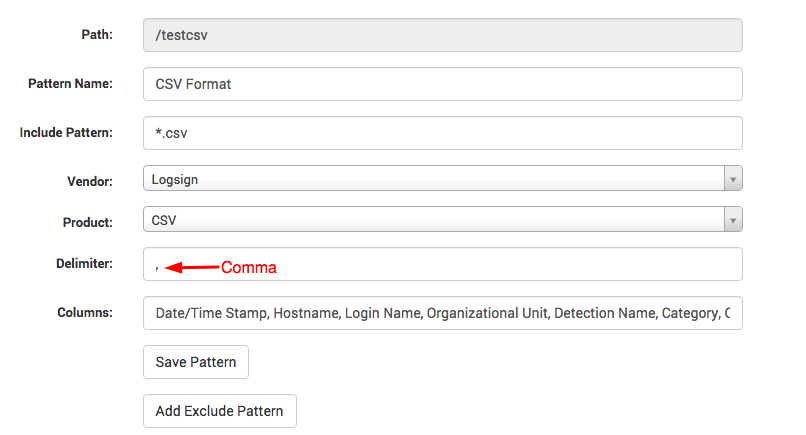Click the Include Pattern: label

coord(66,133)
